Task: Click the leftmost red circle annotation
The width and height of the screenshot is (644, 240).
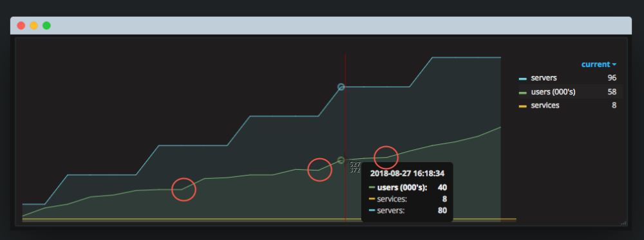Action: pos(184,190)
